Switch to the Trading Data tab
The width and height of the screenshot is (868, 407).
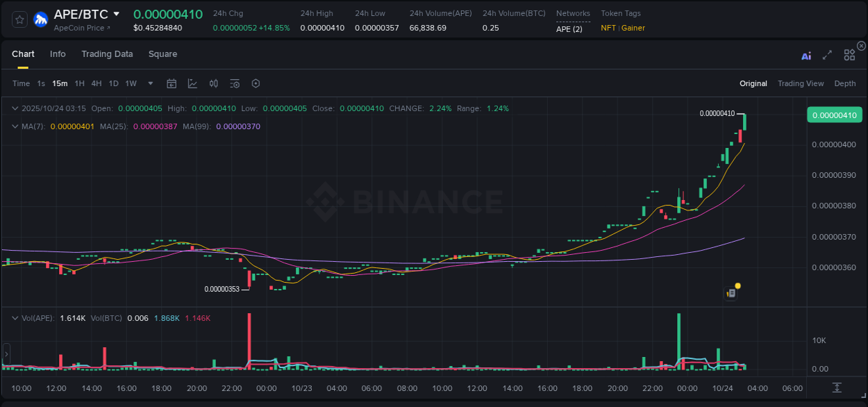point(107,54)
